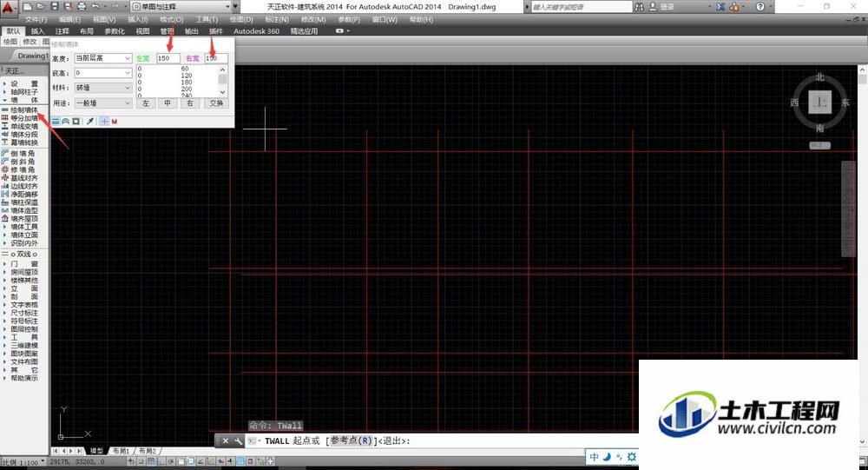
Task: Click the Save As icon in quick access toolbar
Action: coord(68,6)
